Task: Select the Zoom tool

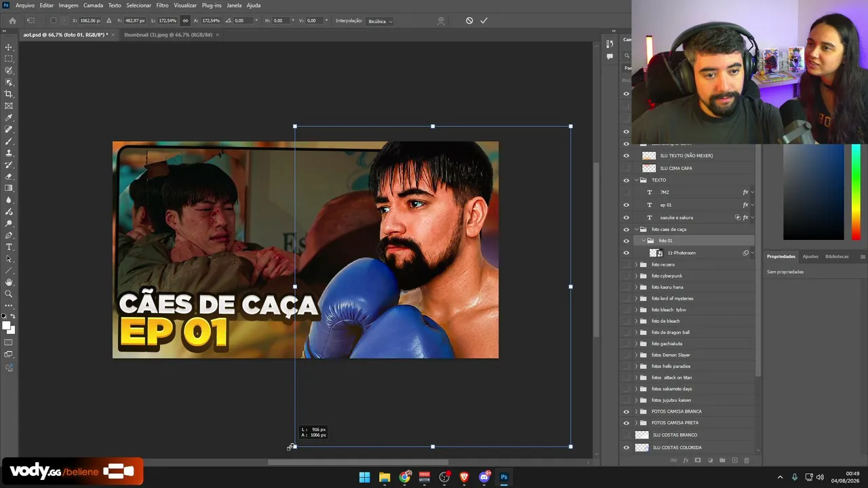Action: point(9,293)
